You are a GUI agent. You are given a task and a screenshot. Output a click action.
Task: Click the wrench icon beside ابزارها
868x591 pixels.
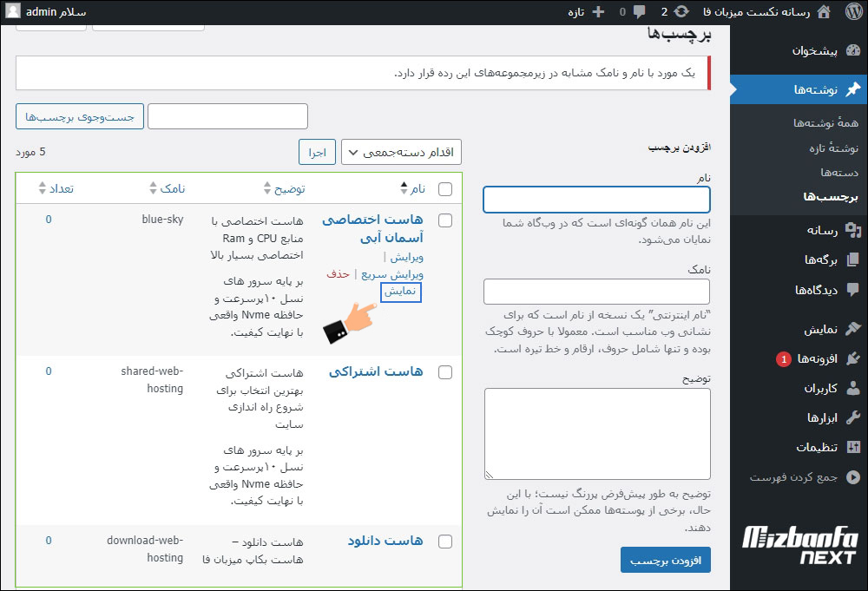[853, 417]
